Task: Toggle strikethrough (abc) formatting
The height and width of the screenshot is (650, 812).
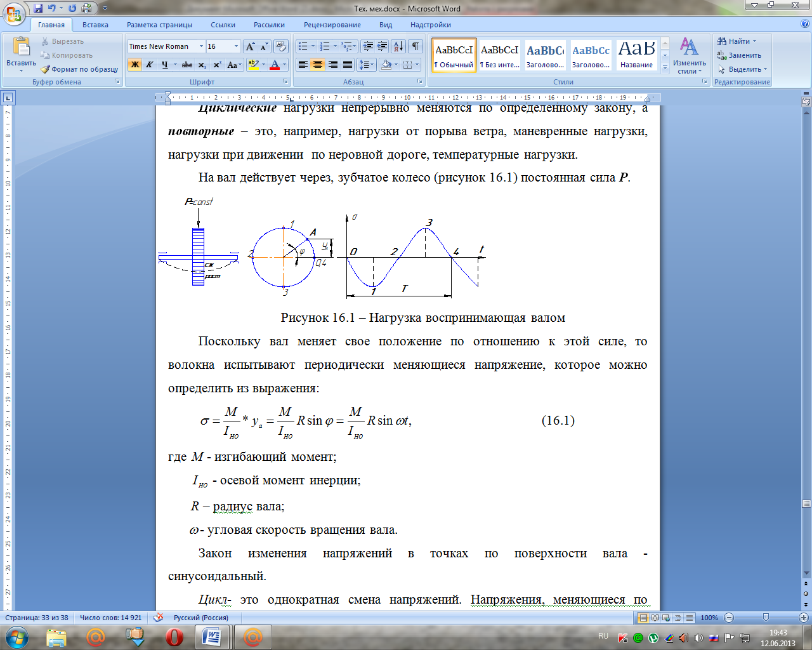Action: point(187,65)
